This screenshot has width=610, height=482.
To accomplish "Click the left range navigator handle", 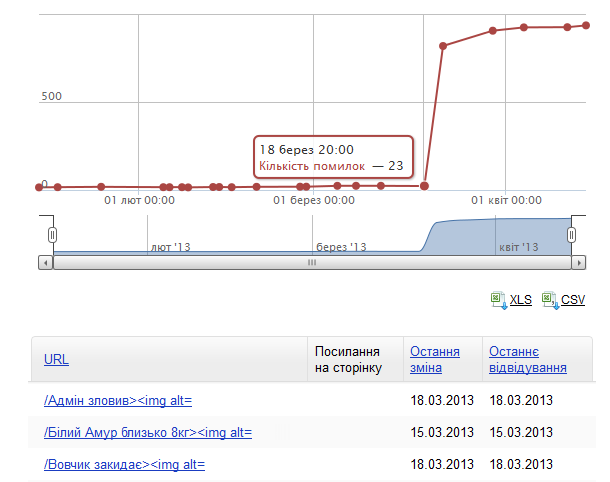I will tap(52, 235).
